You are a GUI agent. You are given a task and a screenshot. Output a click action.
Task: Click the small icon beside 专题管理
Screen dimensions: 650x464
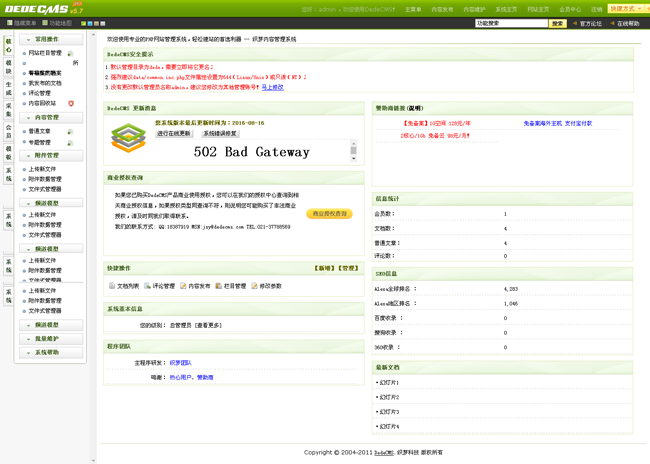click(x=70, y=143)
